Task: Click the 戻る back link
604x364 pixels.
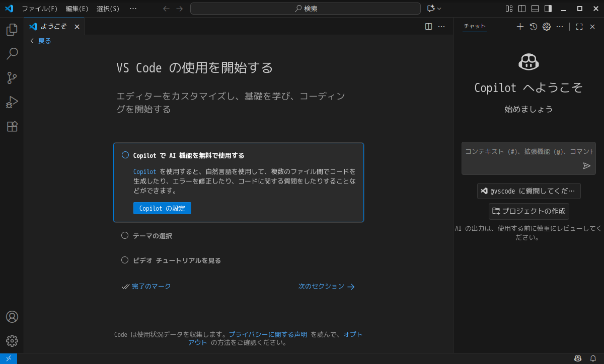Action: pos(41,41)
